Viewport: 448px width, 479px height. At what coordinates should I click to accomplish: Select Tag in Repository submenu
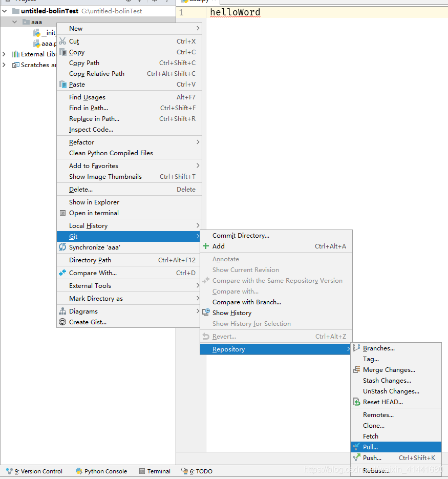(x=396, y=359)
